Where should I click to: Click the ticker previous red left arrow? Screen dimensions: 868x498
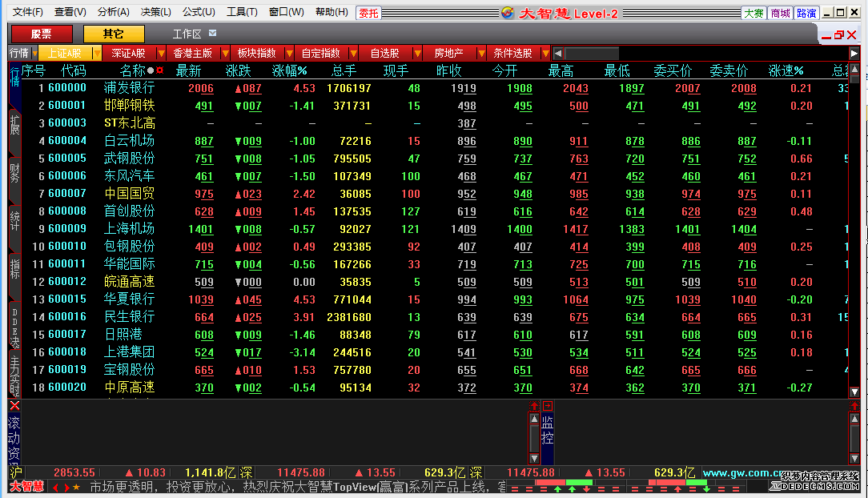[56, 488]
